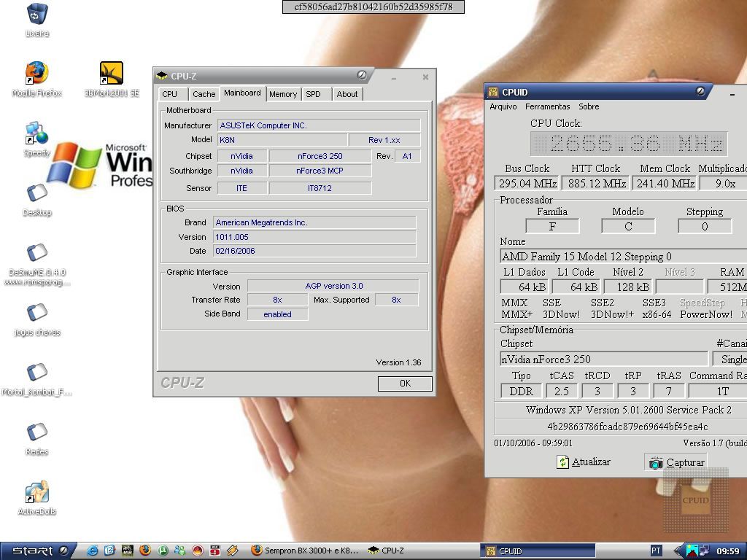Click the BIOS Date value 02/16/2006
Screen dimensions: 747x560
tap(314, 251)
